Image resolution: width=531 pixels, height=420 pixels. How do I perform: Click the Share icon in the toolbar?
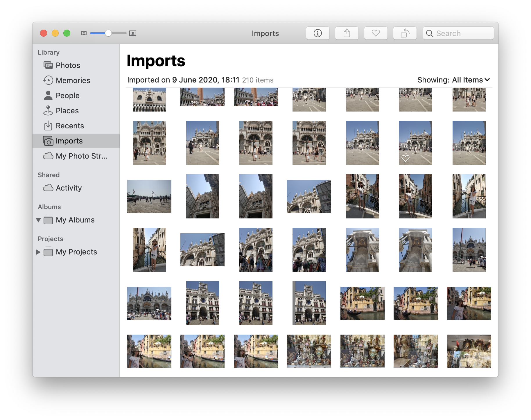point(347,33)
